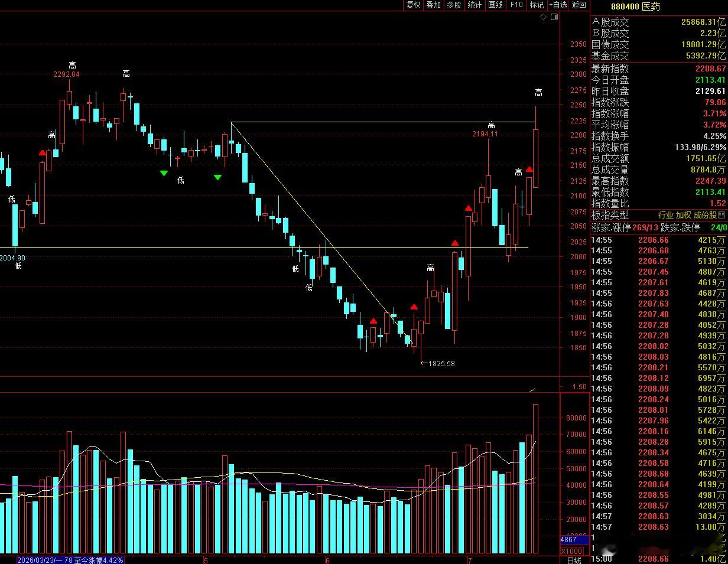This screenshot has width=728, height=564.
Task: Click the 80000 volume axis label
Action: (577, 418)
